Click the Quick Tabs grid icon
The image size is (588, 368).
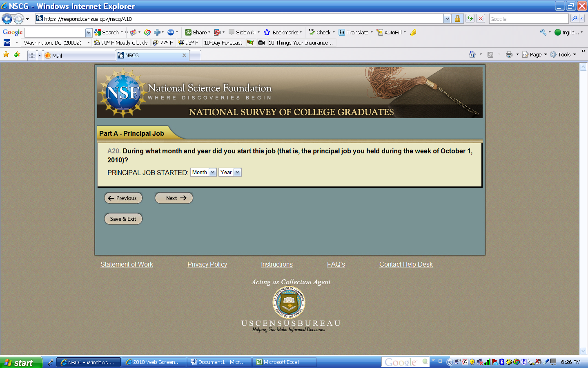coord(32,55)
